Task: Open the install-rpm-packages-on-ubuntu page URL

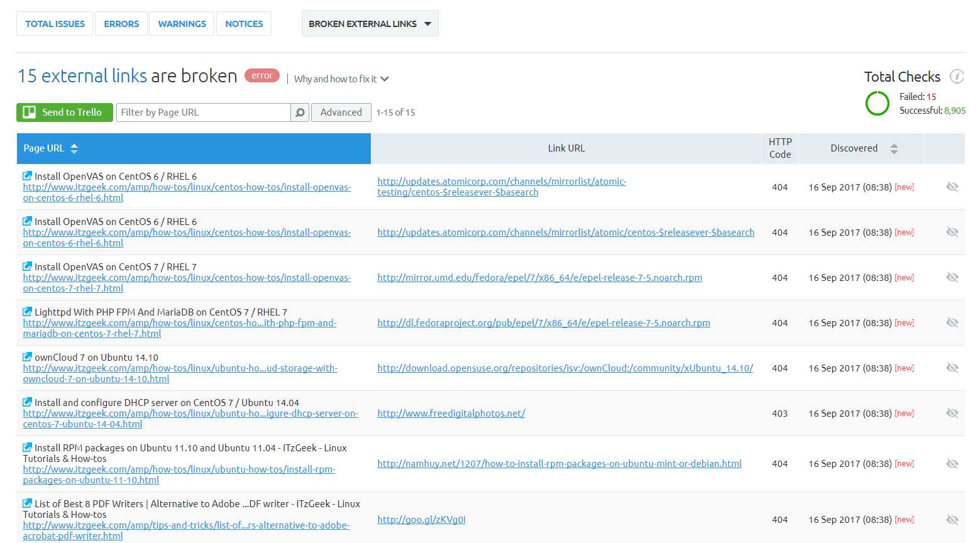Action: click(x=179, y=474)
